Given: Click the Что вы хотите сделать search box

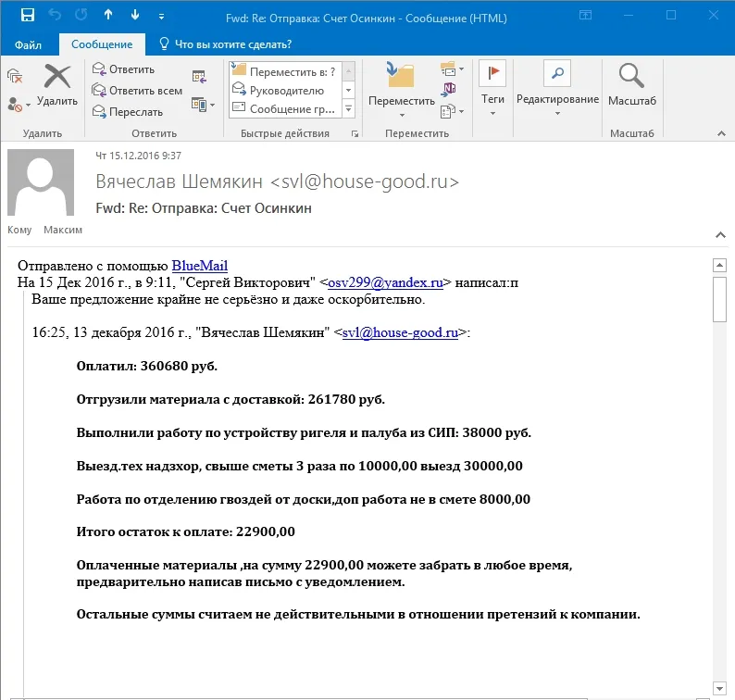Looking at the screenshot, I should pos(226,44).
